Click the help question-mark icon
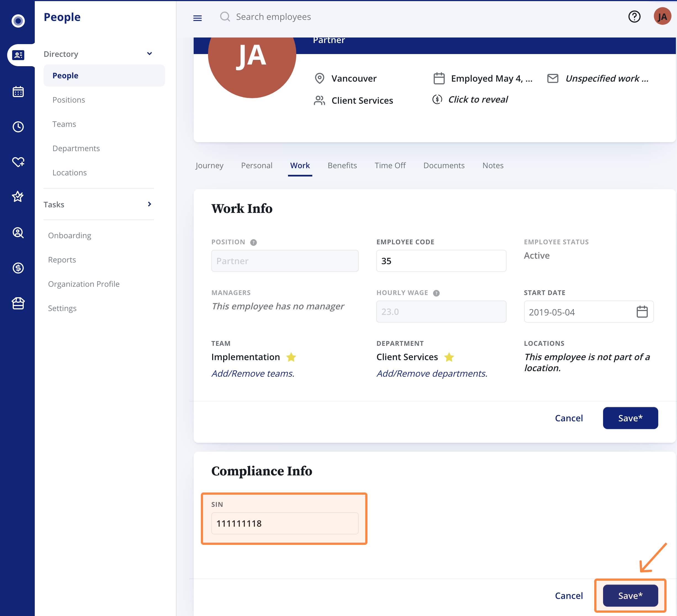677x616 pixels. (634, 17)
